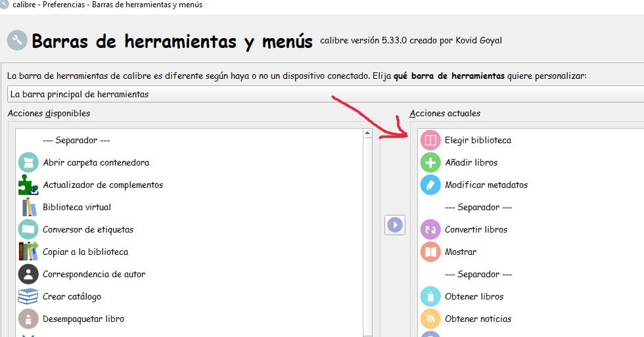Select the Actualizador de complementos text

coord(103,185)
